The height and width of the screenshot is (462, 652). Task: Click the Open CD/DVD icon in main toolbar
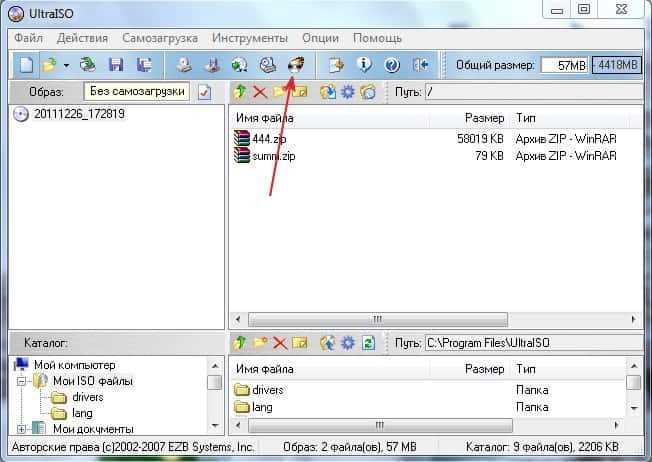[88, 65]
